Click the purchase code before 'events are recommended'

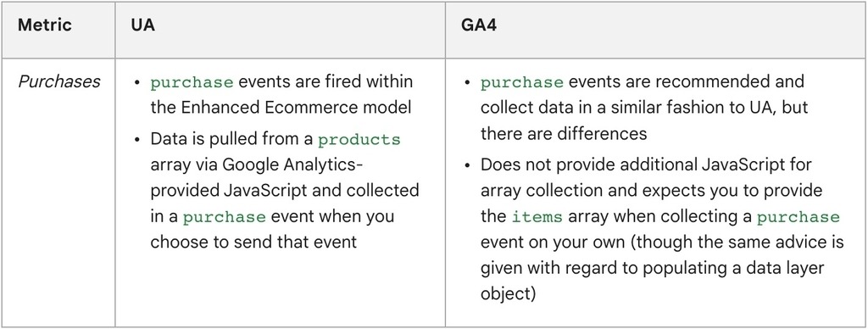coord(521,82)
